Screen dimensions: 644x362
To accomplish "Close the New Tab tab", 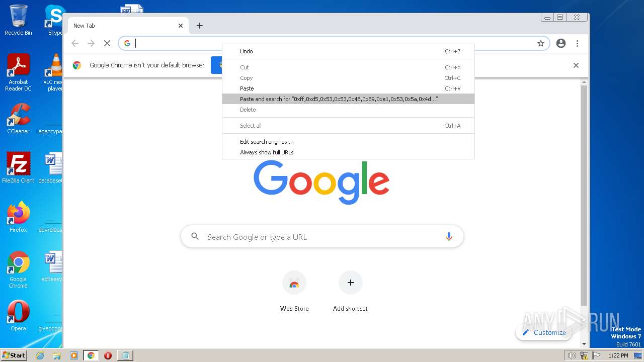I will [x=181, y=26].
